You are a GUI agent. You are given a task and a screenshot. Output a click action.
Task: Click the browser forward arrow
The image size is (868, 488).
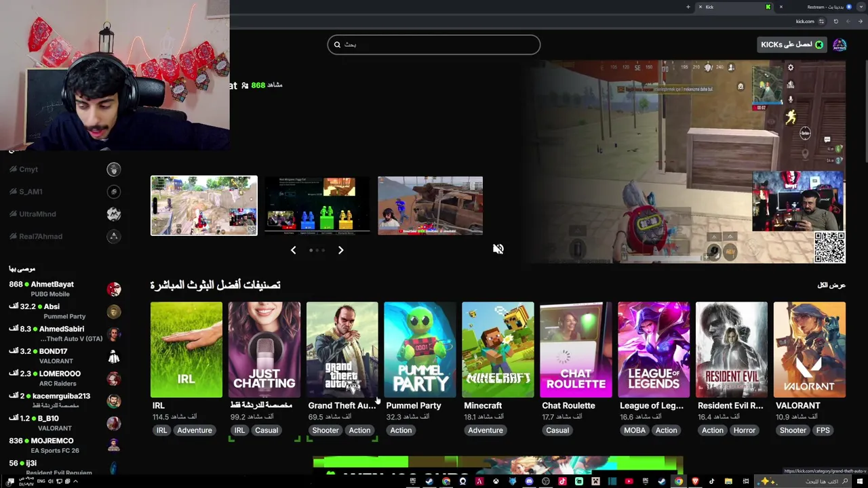click(848, 21)
